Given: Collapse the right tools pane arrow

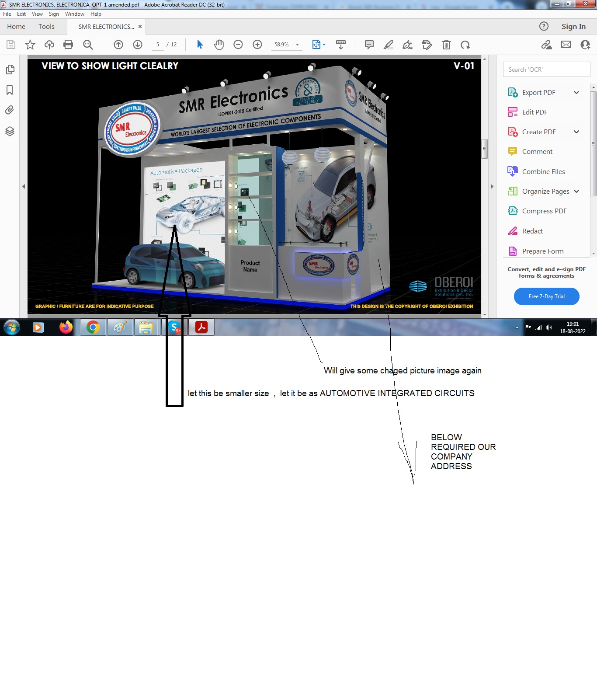Looking at the screenshot, I should [x=492, y=186].
